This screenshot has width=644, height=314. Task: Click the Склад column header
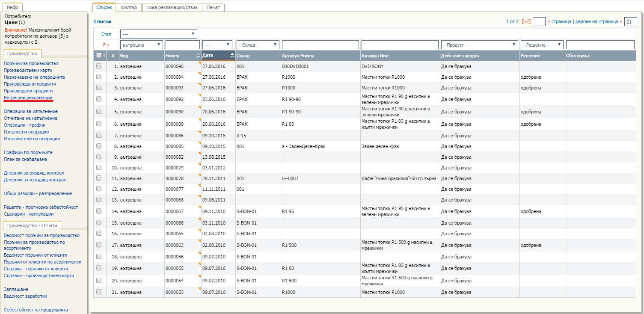(243, 56)
